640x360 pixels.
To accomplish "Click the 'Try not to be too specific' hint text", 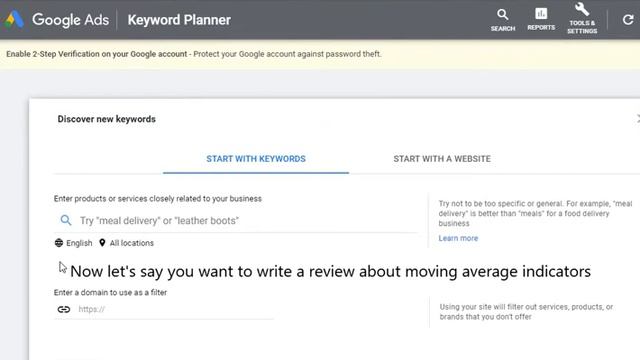I will coord(535,213).
